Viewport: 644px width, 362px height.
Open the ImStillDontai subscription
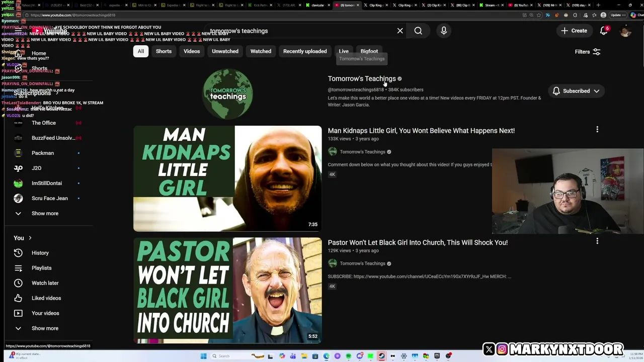tap(47, 183)
